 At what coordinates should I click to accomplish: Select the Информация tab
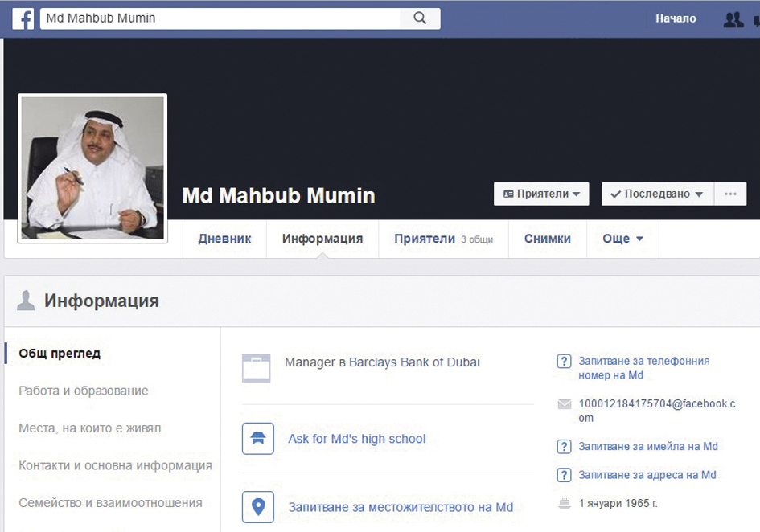(322, 239)
